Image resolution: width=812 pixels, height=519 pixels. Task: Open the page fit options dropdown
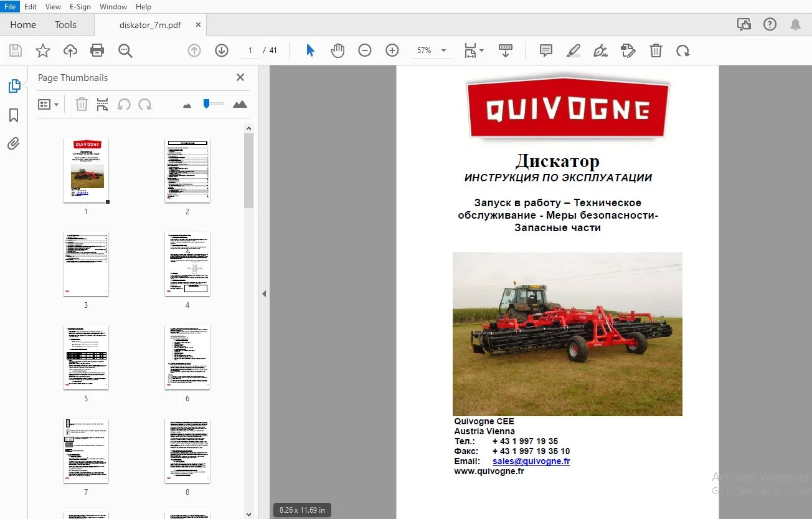coord(474,50)
